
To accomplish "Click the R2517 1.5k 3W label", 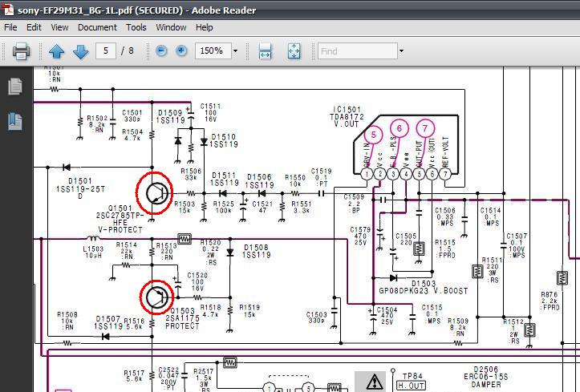I will coord(203,380).
